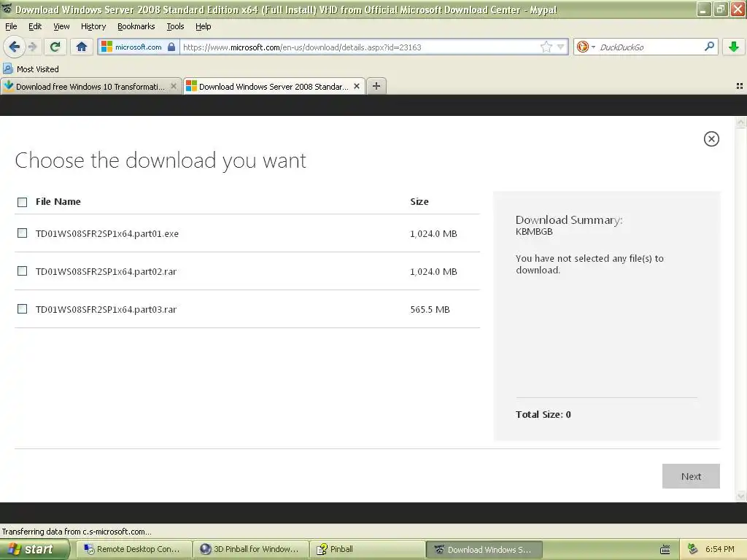
Task: Open downloads with the green arrow icon
Action: tap(734, 47)
